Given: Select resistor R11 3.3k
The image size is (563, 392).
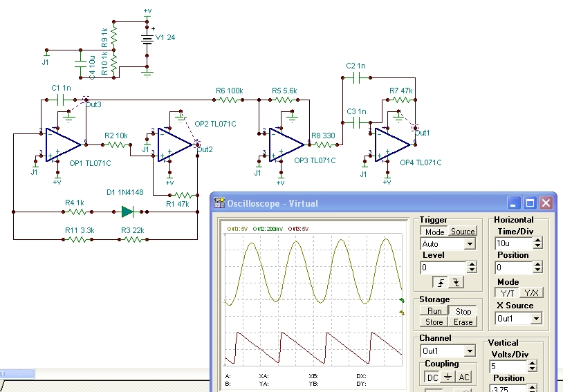Looking at the screenshot, I should [x=77, y=239].
